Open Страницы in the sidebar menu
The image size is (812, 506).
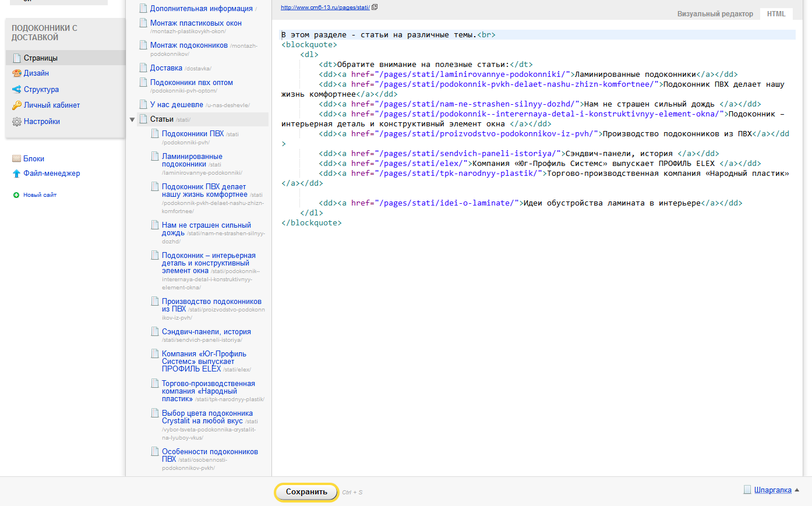[41, 58]
